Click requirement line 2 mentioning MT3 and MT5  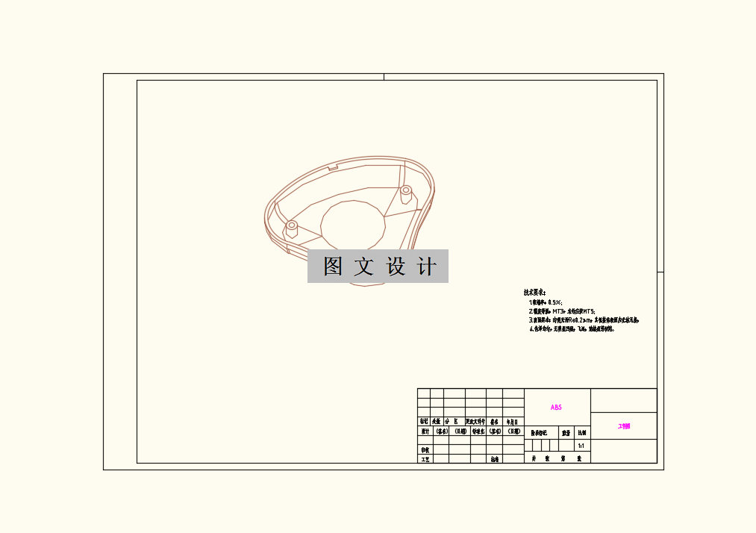click(x=562, y=311)
